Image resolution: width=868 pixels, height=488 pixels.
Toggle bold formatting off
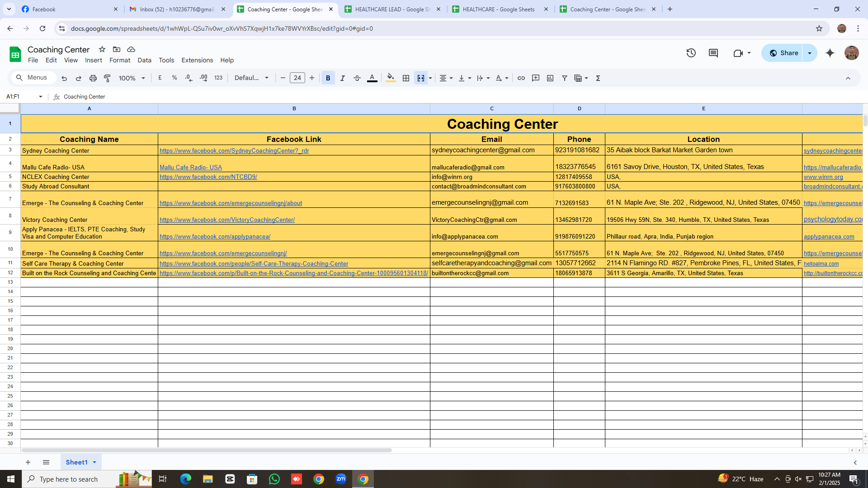328,78
